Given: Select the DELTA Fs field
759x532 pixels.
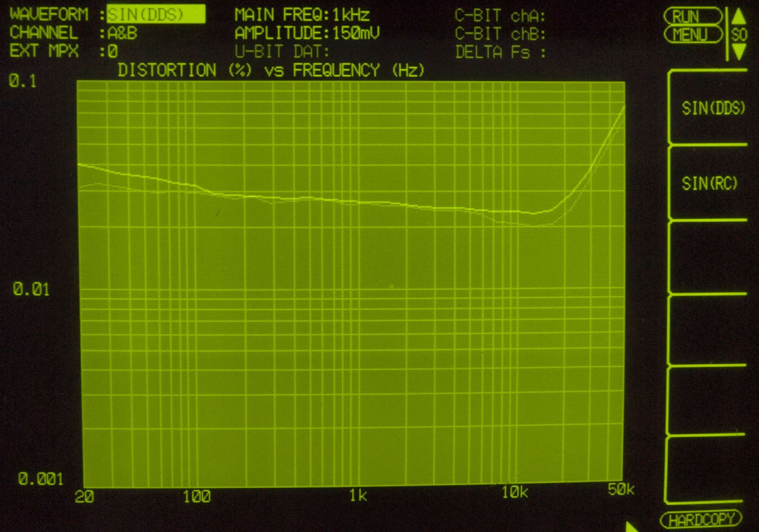Looking at the screenshot, I should point(501,52).
